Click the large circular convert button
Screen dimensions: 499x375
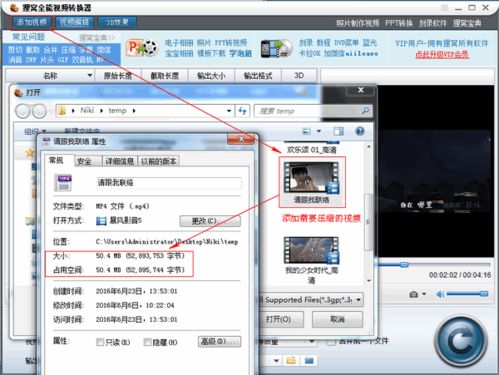[x=461, y=340]
